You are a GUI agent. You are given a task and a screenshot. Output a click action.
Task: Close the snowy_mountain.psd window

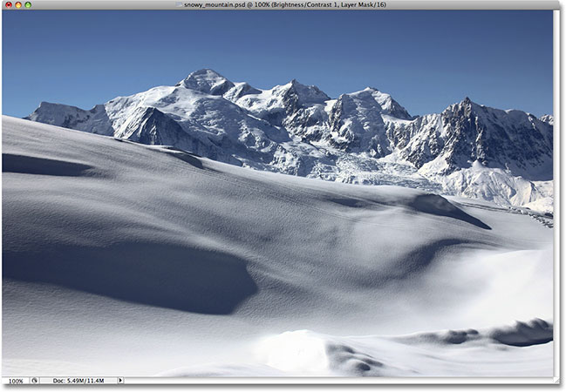9,4
